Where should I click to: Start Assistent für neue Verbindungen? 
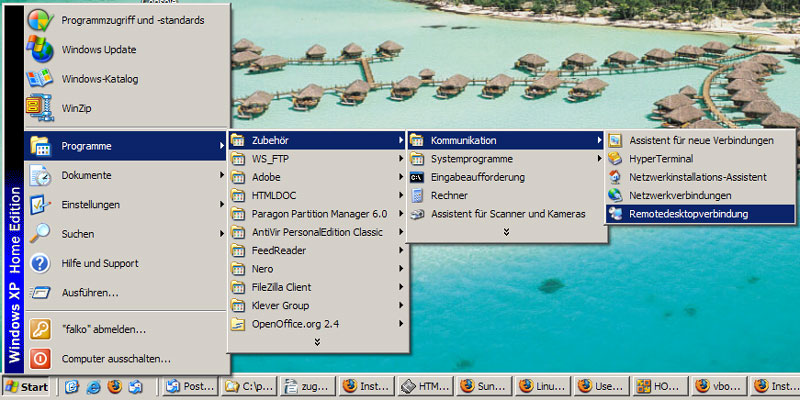pos(700,140)
